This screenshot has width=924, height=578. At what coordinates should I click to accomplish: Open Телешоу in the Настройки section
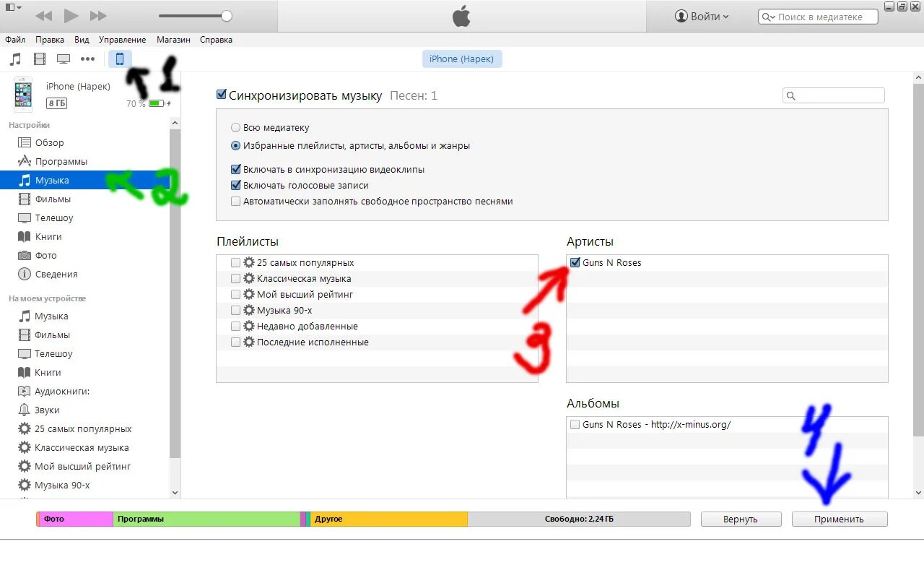coord(85,217)
